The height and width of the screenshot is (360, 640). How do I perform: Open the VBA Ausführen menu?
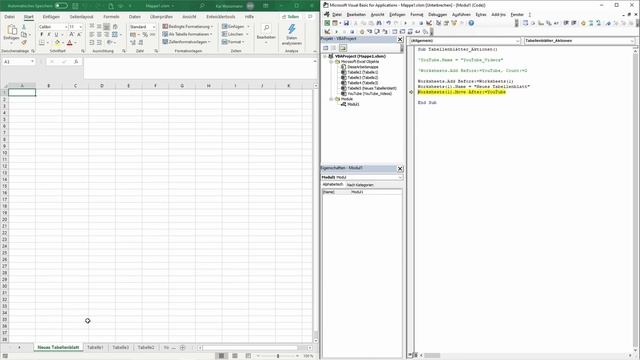coord(461,15)
